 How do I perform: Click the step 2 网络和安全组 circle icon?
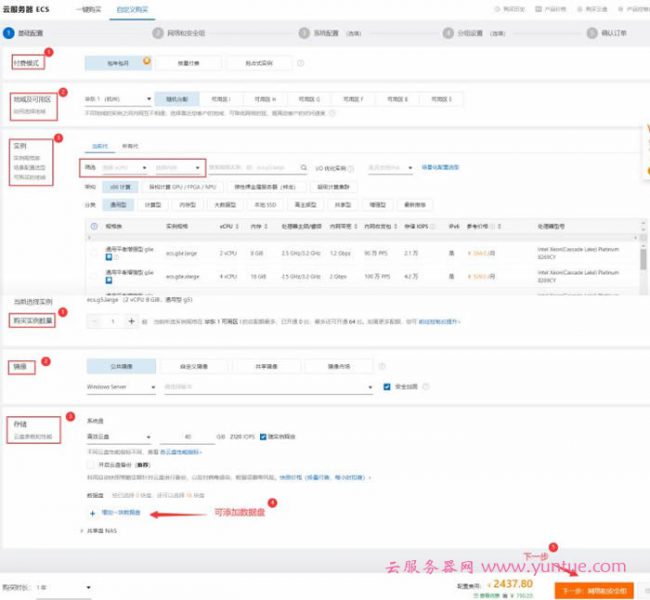coord(157,32)
